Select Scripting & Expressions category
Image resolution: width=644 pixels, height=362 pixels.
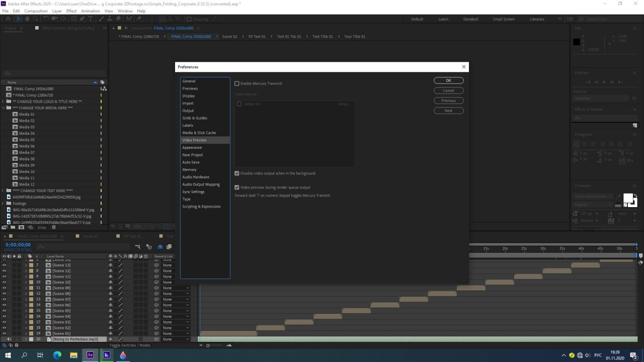tap(205, 207)
